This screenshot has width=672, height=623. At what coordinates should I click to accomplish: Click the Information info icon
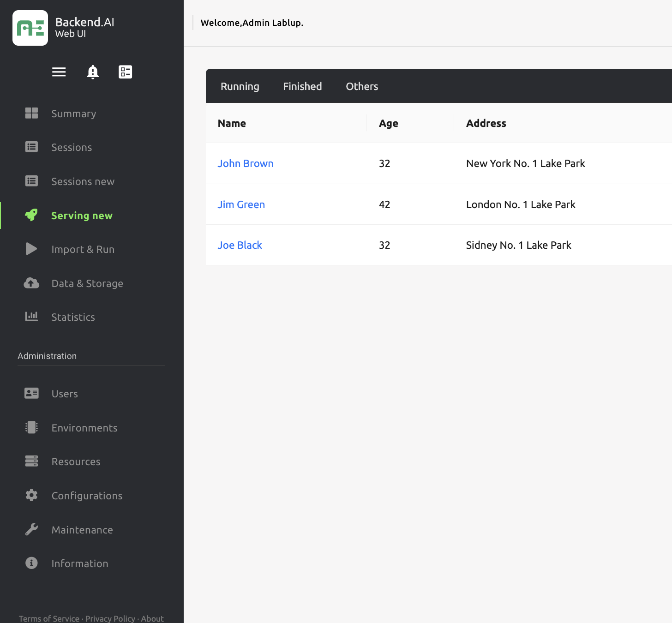click(31, 563)
